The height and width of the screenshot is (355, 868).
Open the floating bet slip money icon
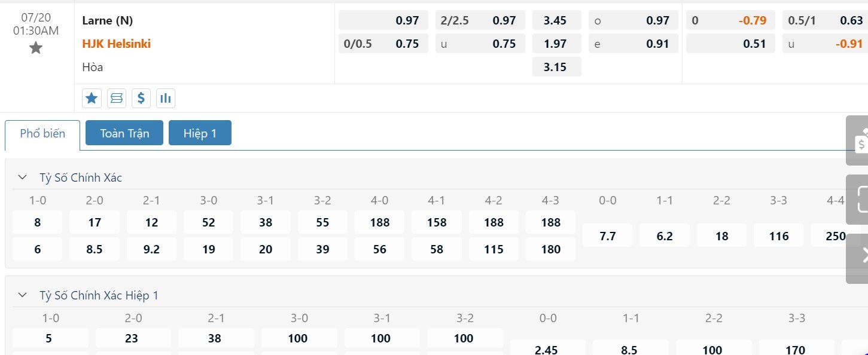(860, 141)
